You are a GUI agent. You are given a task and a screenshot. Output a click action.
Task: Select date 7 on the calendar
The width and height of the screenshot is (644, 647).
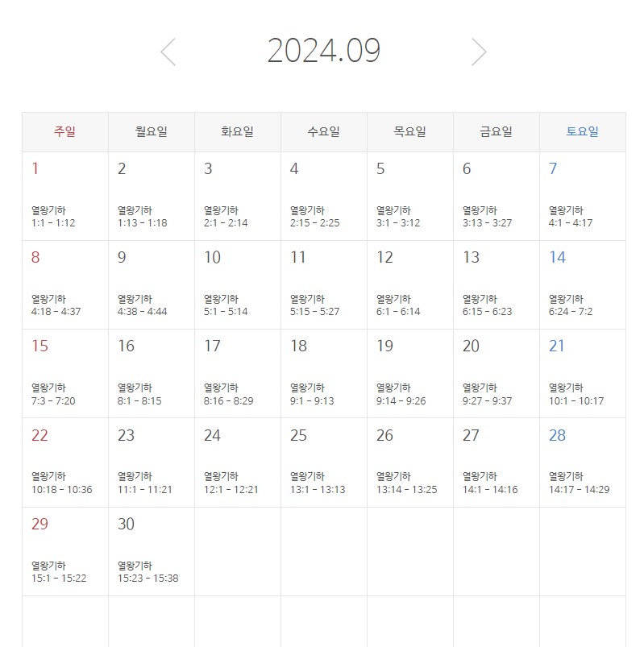coord(553,169)
